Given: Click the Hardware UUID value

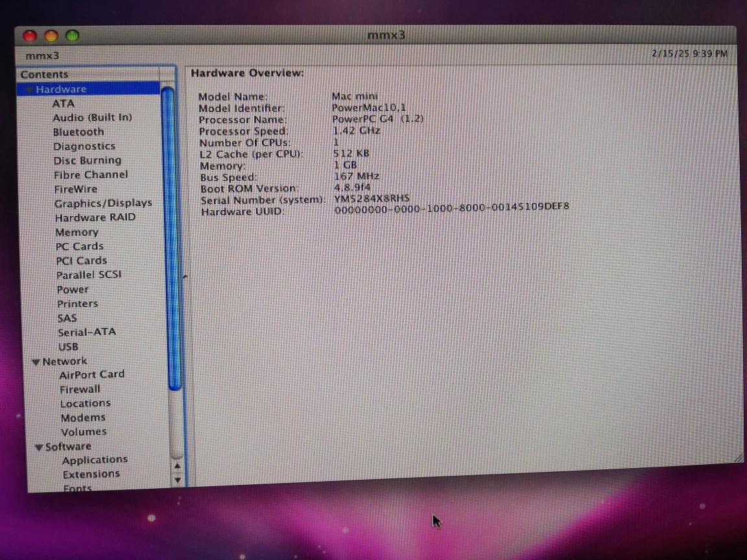Looking at the screenshot, I should point(451,207).
